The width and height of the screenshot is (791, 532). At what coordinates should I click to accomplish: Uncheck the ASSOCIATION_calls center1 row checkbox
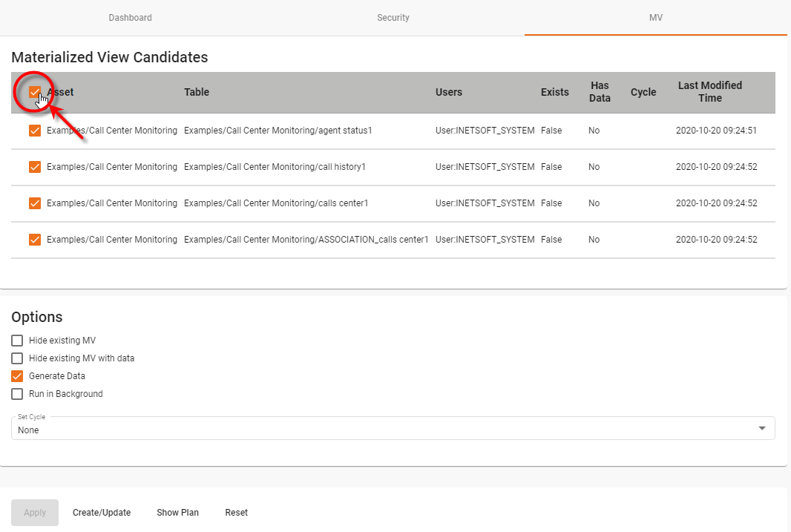35,239
